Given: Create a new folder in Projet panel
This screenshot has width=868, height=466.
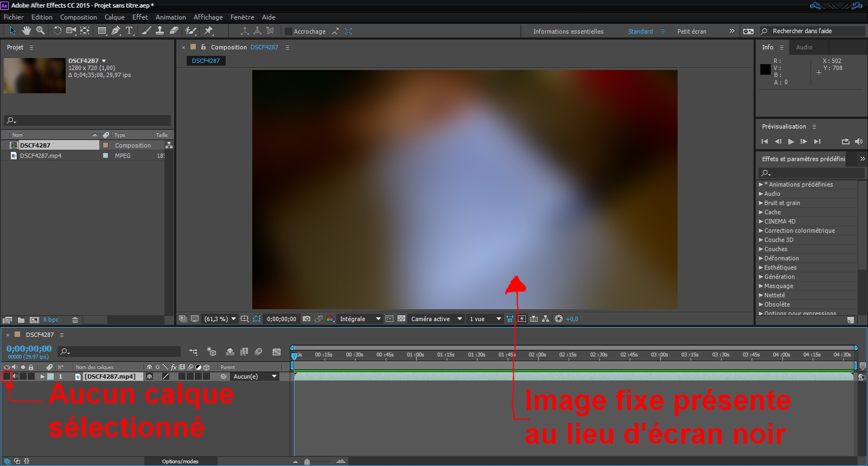Looking at the screenshot, I should pos(21,320).
